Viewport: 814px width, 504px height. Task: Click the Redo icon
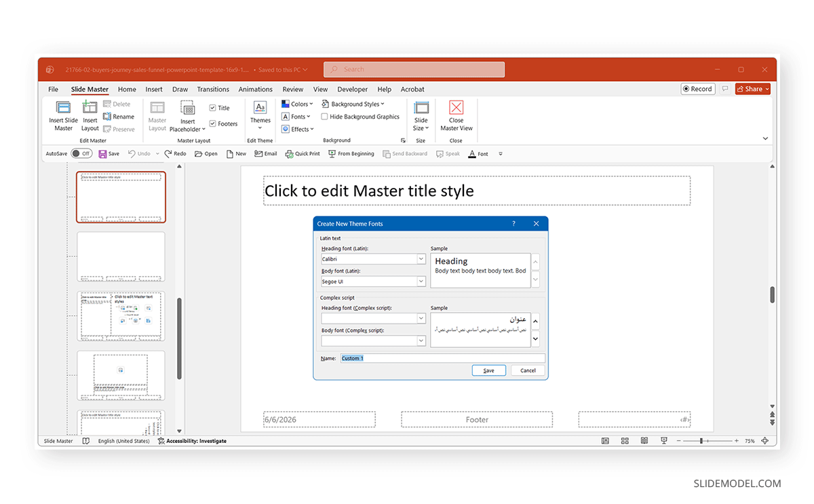(170, 154)
